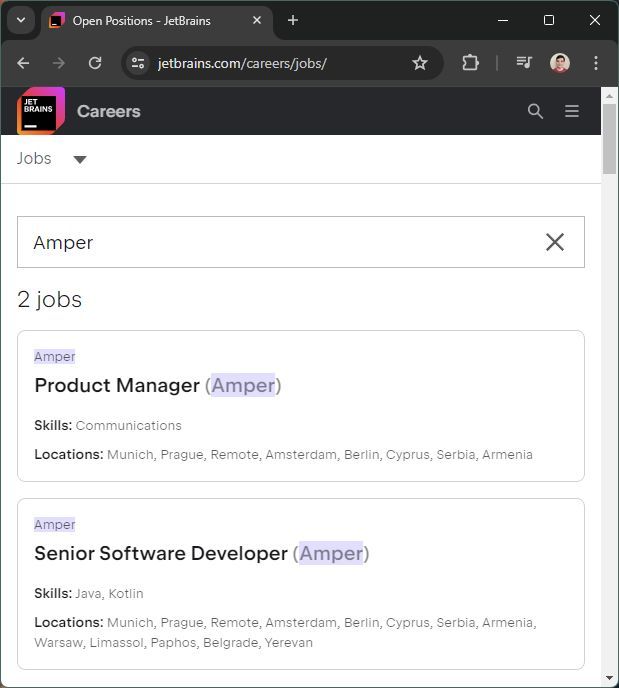Bookmark this page with the star

pos(420,63)
